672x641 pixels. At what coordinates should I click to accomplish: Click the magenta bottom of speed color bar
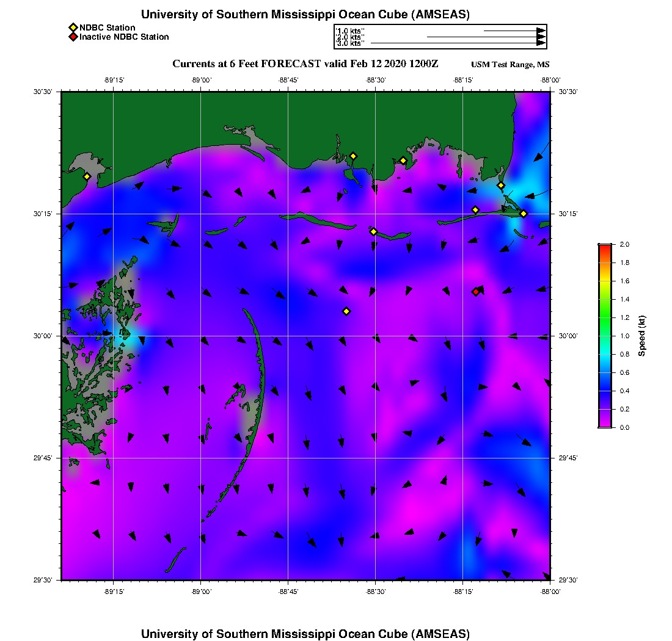[605, 424]
